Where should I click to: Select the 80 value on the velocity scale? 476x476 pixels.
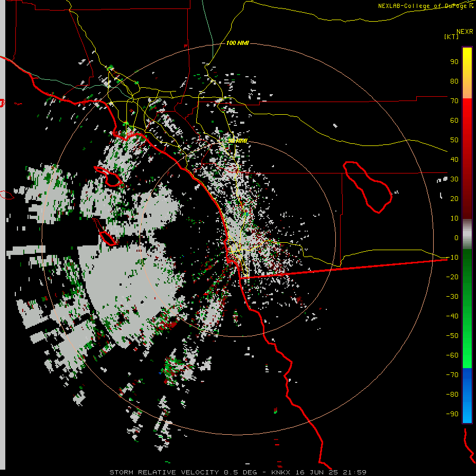tap(454, 81)
